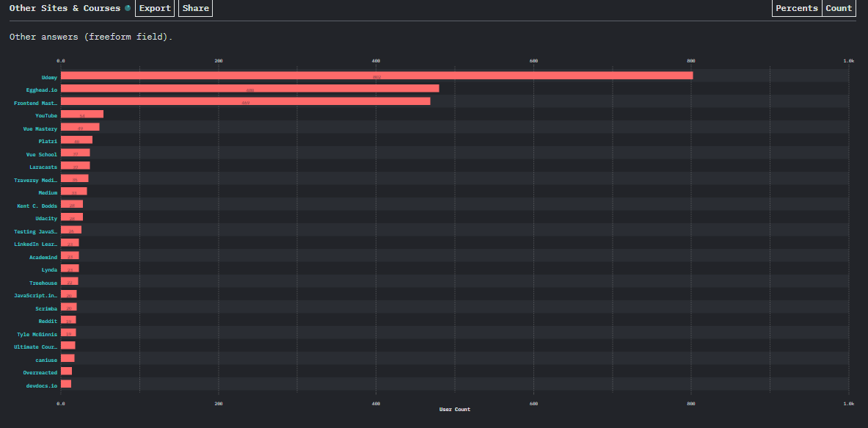Select the "Testing JavaS…" row label

coord(36,231)
